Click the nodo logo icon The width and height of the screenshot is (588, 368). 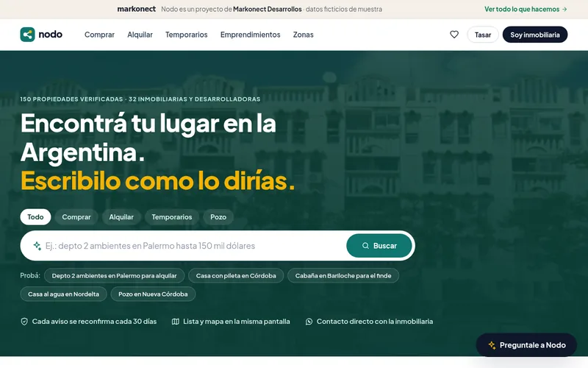(27, 35)
